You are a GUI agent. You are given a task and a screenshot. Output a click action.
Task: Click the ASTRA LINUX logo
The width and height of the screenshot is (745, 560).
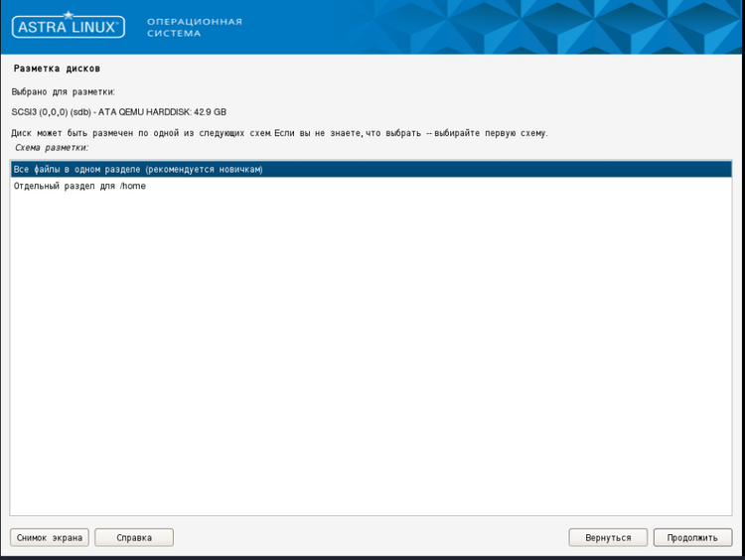(x=69, y=27)
